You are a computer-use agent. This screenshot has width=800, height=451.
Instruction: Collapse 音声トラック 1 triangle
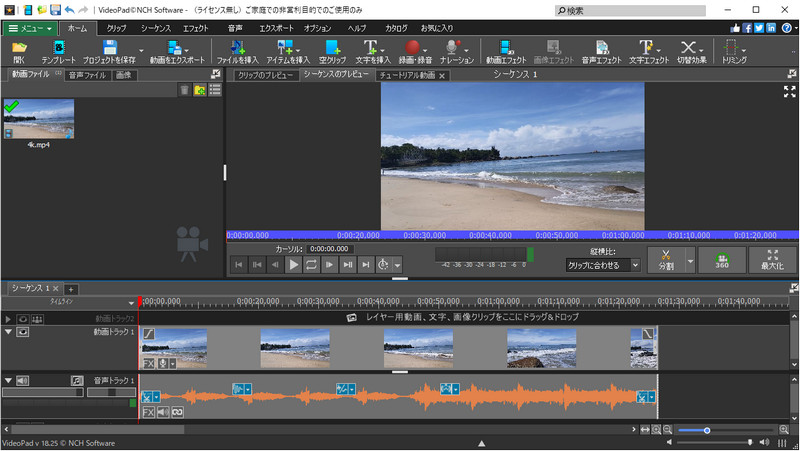(x=8, y=381)
